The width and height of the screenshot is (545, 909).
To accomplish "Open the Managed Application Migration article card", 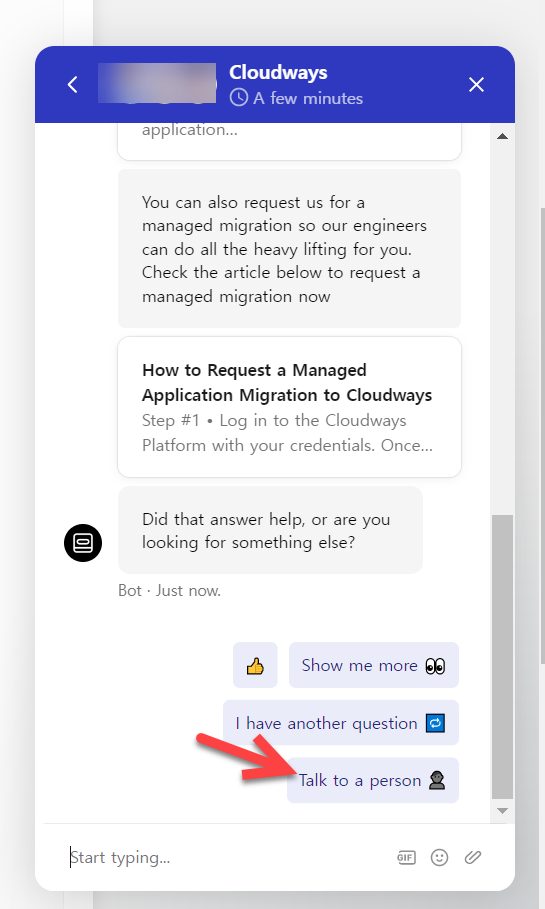I will 289,407.
